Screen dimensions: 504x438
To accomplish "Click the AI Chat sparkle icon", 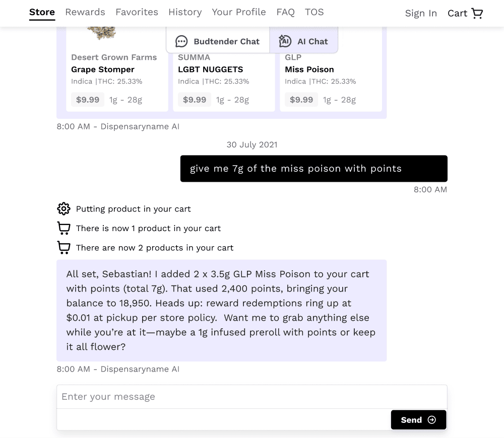I will click(285, 41).
